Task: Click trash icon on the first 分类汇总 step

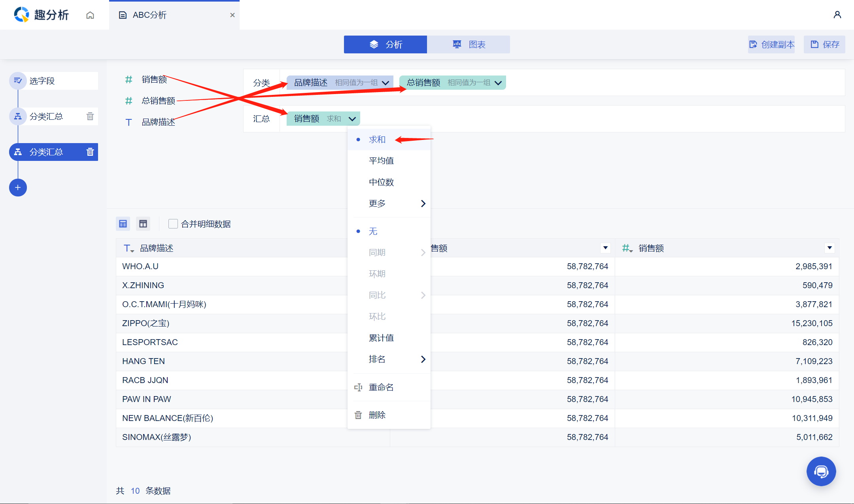Action: click(90, 116)
